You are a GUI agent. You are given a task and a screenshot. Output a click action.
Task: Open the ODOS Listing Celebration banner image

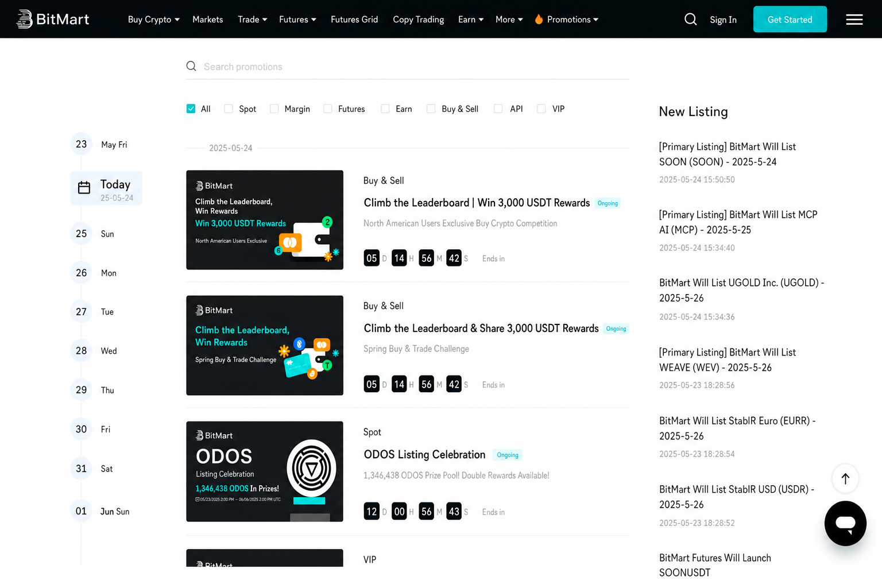[265, 471]
